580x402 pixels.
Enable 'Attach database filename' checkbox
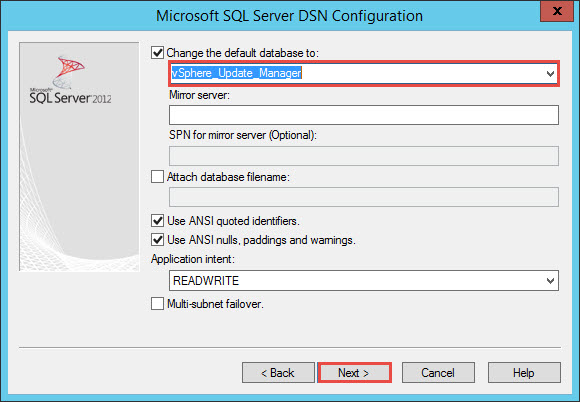pos(157,177)
